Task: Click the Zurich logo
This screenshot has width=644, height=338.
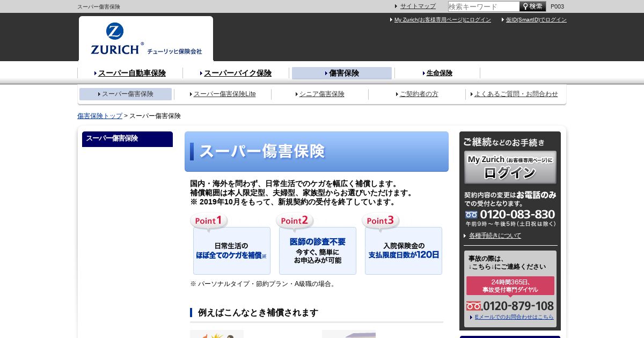Action: click(x=146, y=39)
